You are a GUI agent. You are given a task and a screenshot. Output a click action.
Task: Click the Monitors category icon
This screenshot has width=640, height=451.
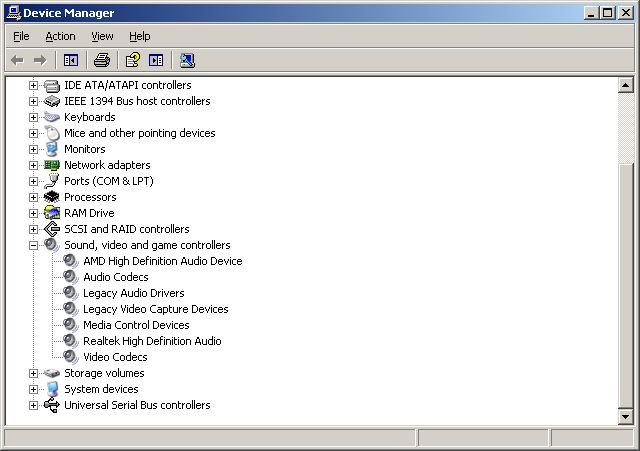pyautogui.click(x=52, y=149)
